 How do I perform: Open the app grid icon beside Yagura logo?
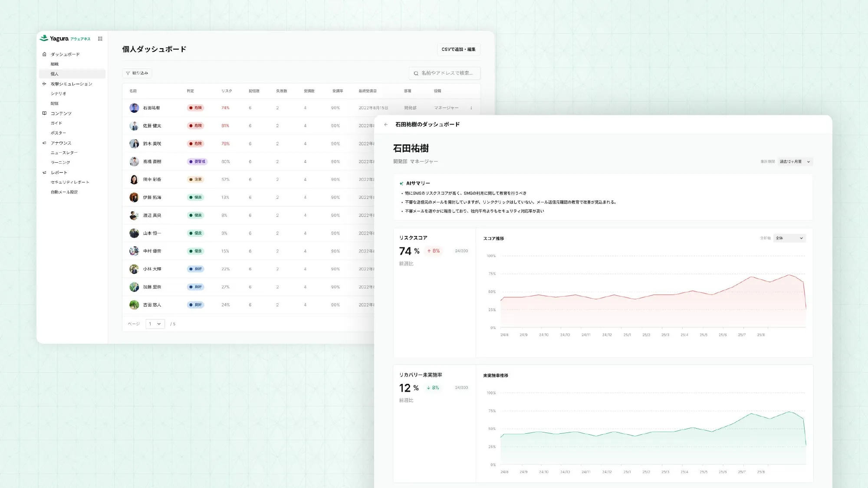100,39
